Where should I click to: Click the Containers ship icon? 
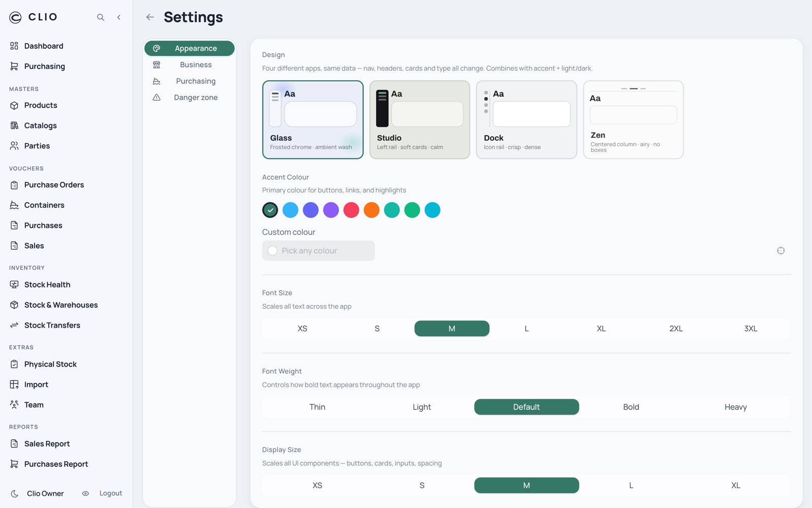(14, 205)
